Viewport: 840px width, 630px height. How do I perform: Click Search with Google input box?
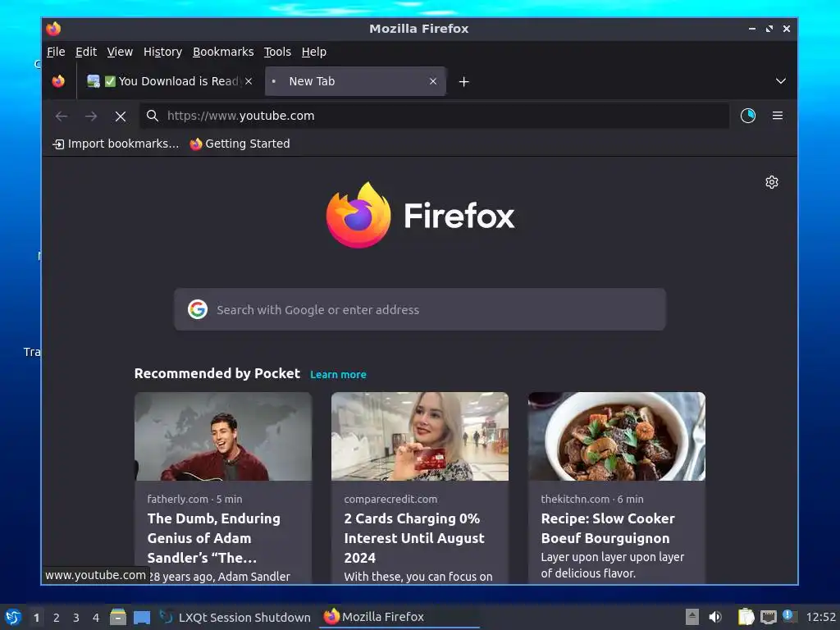coord(420,309)
